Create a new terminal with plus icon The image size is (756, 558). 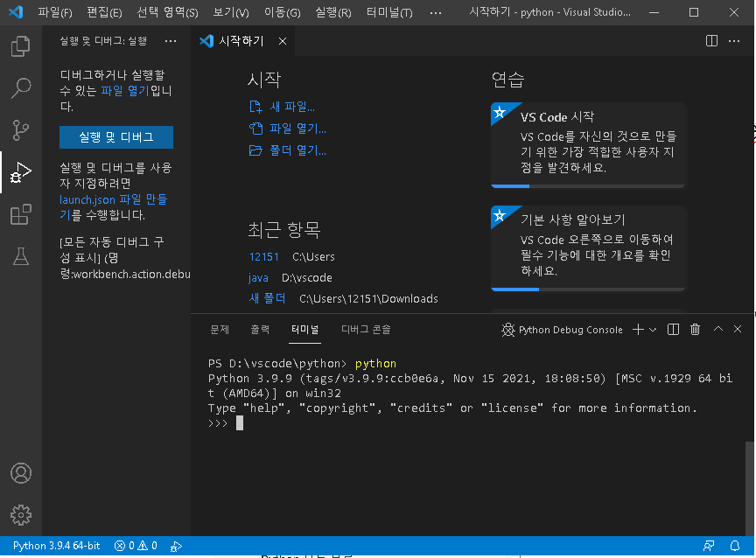pos(638,329)
